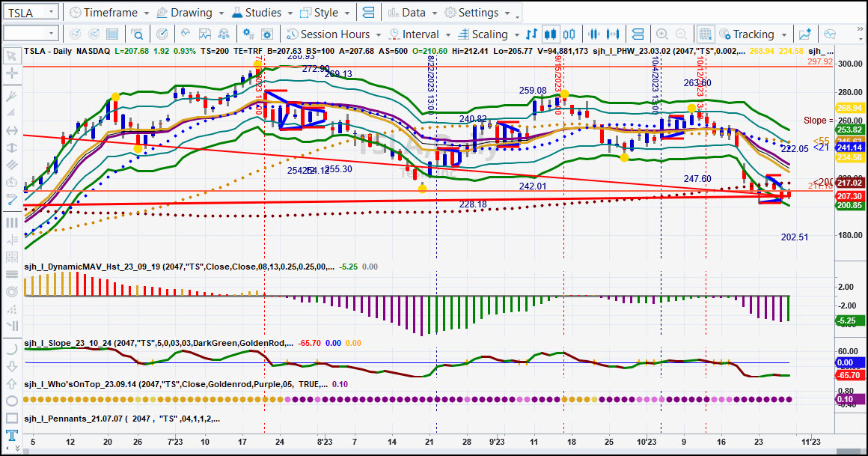Click the window with gear settings icon

tap(267, 34)
